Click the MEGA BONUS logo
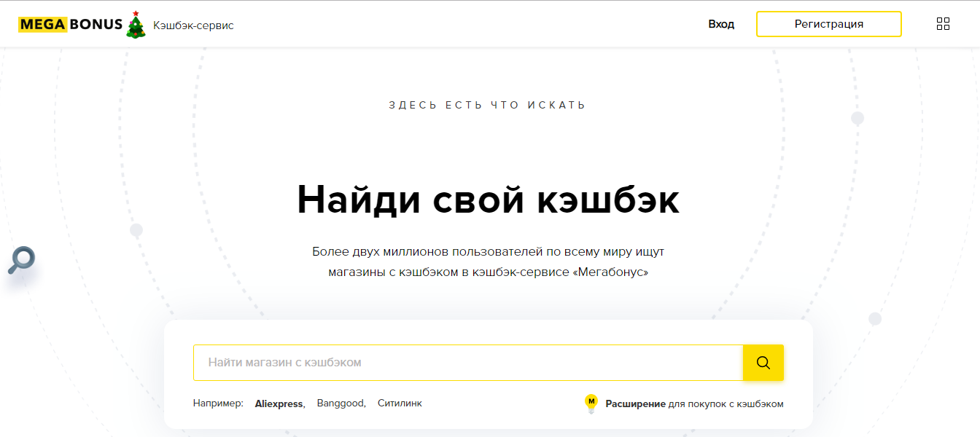This screenshot has width=980, height=437. 71,24
